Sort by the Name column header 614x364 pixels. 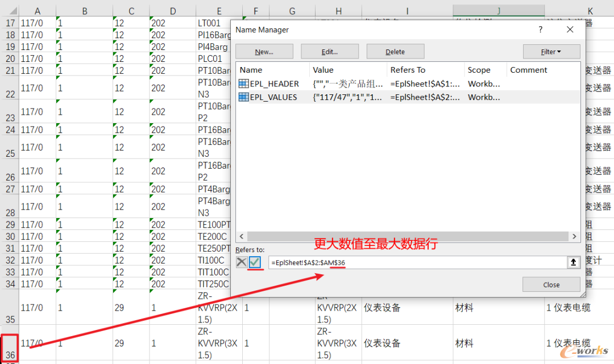point(273,70)
